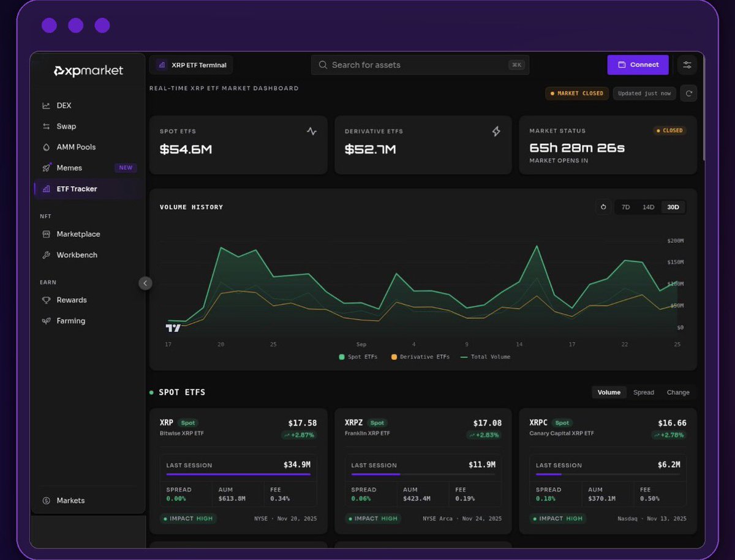Click the AMM Pools droplet icon

pyautogui.click(x=46, y=147)
